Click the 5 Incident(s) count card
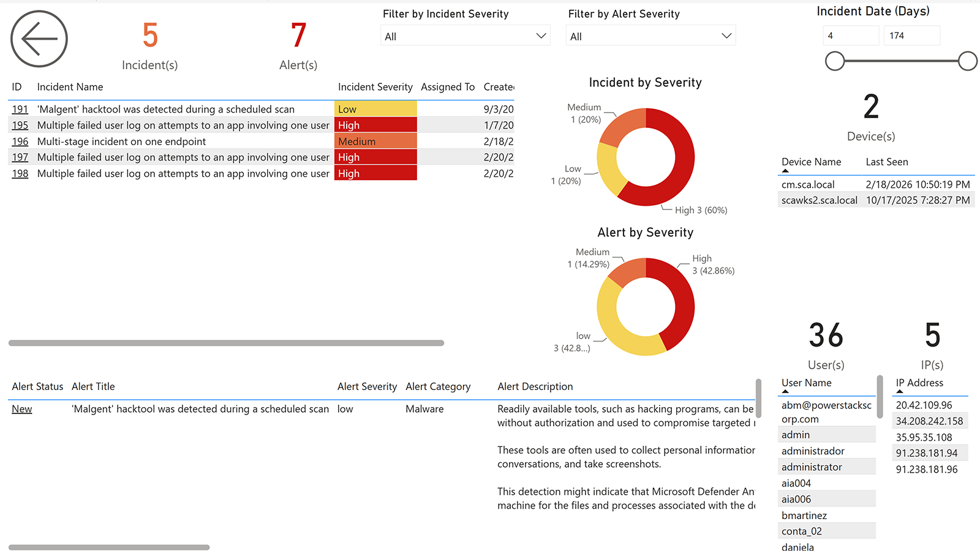 150,45
